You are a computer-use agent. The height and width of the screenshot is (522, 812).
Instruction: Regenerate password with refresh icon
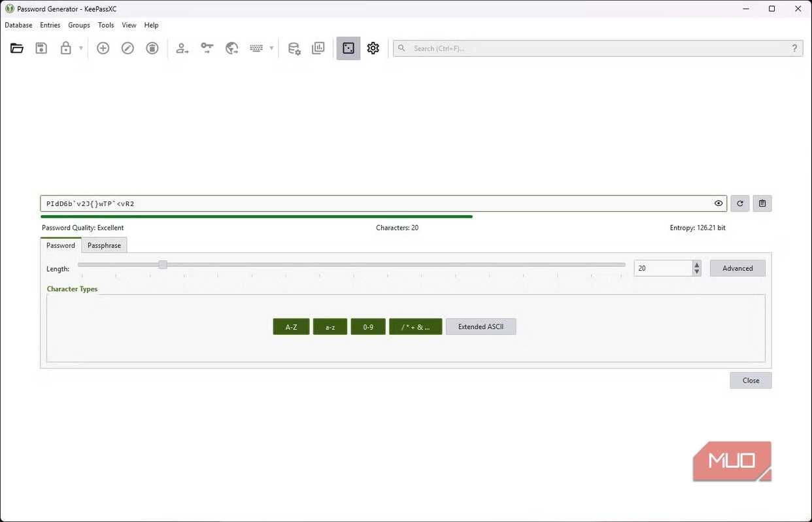740,203
